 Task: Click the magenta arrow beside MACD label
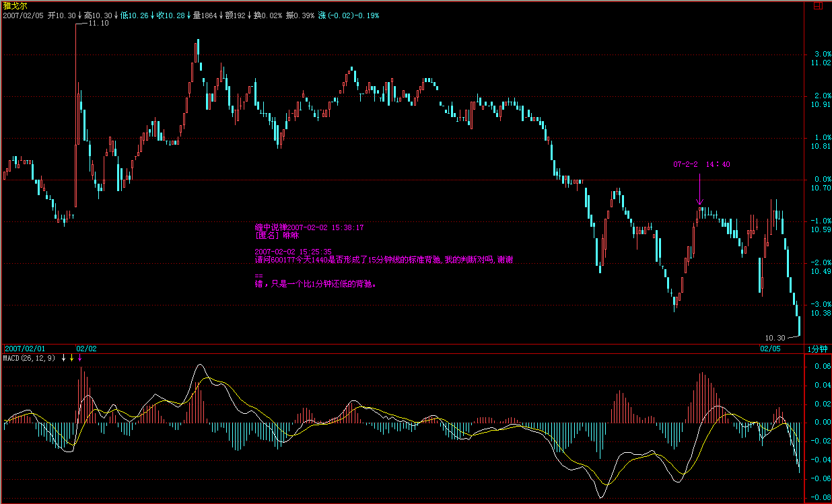pyautogui.click(x=80, y=358)
